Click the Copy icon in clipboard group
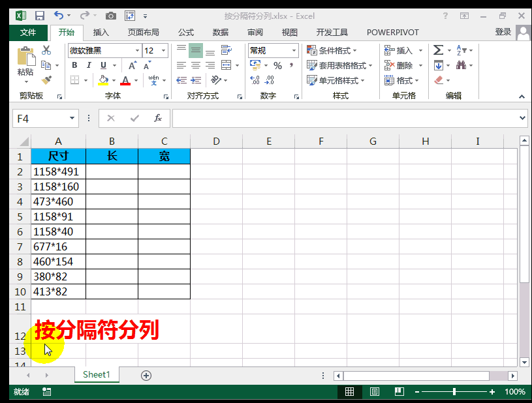This screenshot has width=532, height=403. pos(46,65)
